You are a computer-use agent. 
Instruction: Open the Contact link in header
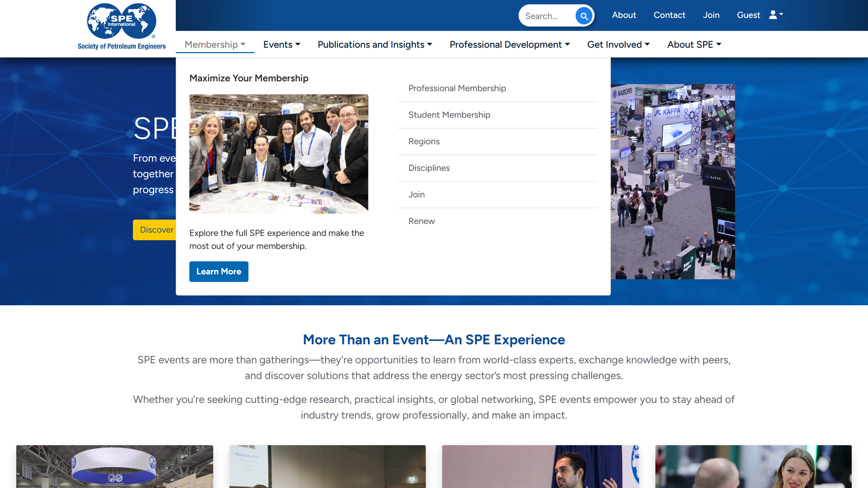pos(669,15)
